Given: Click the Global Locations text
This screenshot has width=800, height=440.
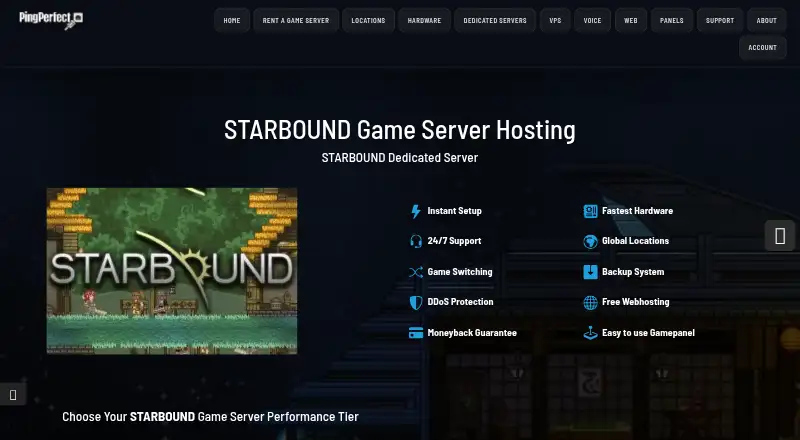Looking at the screenshot, I should 636,241.
